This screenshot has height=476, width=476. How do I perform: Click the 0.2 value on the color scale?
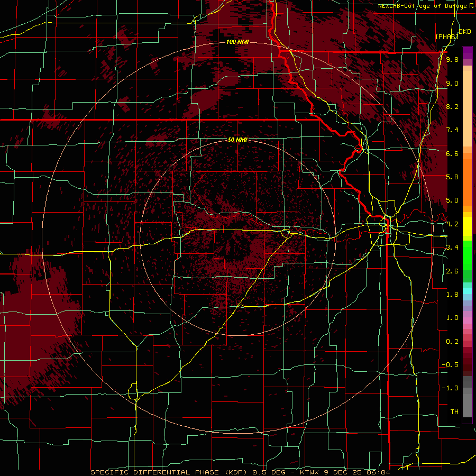pos(452,341)
